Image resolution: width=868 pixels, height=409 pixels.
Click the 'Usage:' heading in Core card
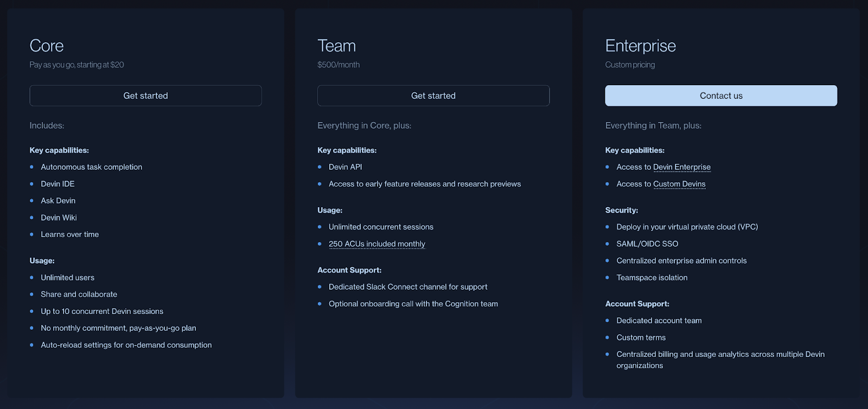pos(42,261)
